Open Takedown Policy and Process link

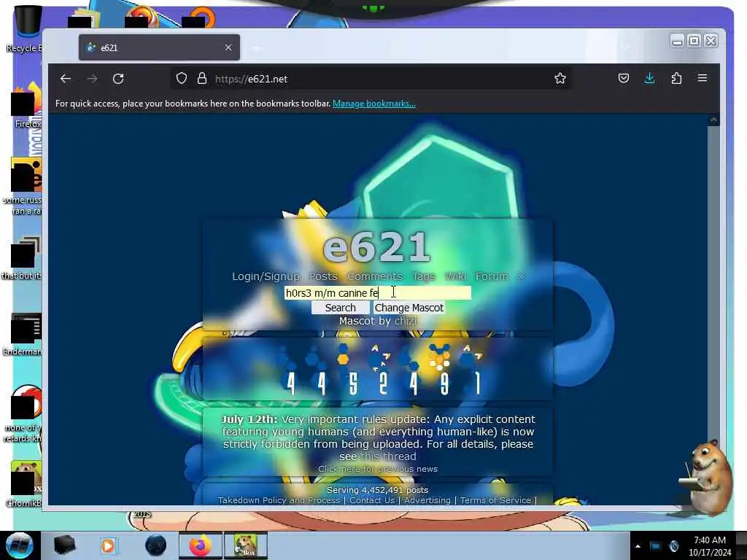click(x=279, y=500)
